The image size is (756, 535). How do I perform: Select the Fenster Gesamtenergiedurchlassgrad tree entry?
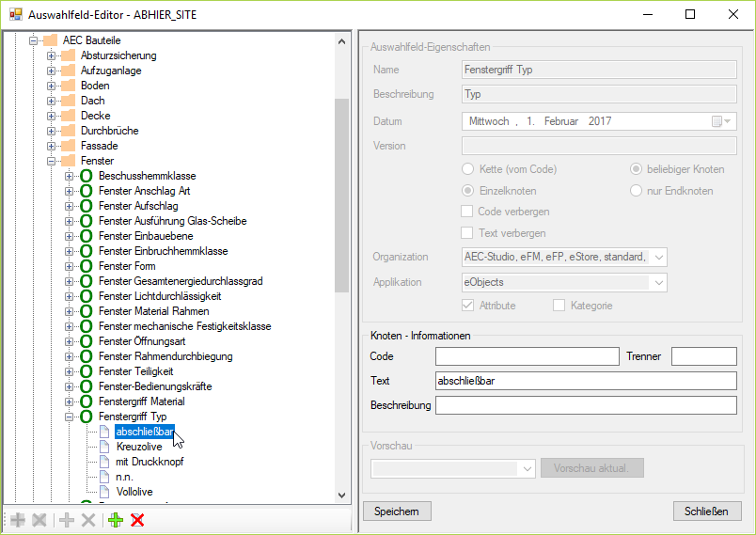(181, 281)
